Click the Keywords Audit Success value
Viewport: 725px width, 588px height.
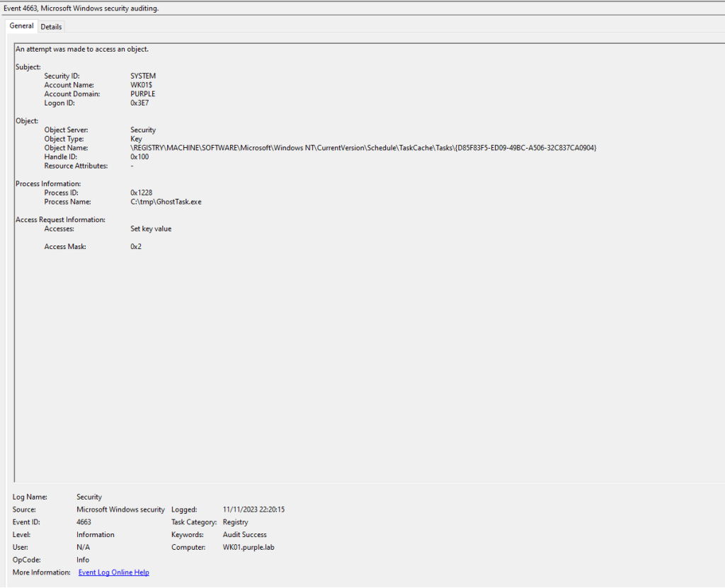tap(244, 535)
